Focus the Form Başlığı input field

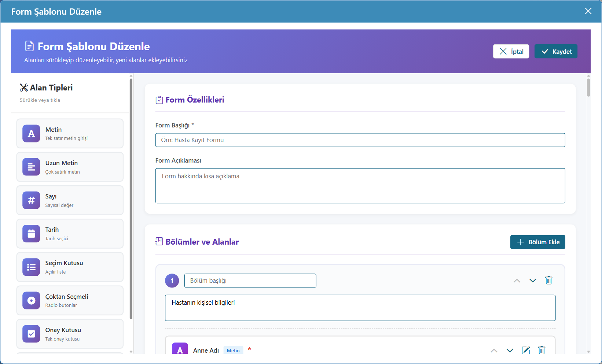360,140
